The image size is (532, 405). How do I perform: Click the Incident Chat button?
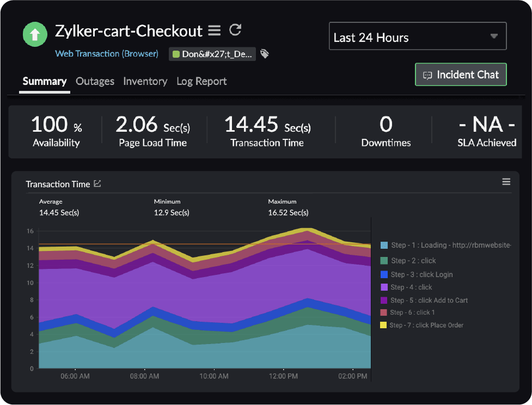click(461, 74)
